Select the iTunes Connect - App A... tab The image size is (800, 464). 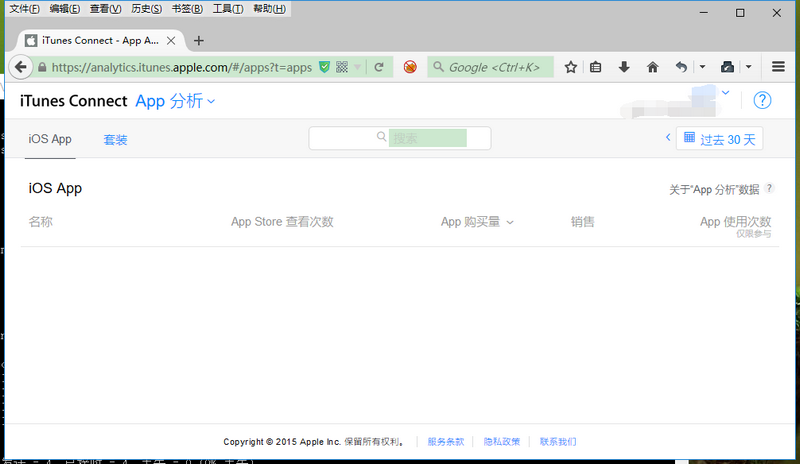click(99, 40)
